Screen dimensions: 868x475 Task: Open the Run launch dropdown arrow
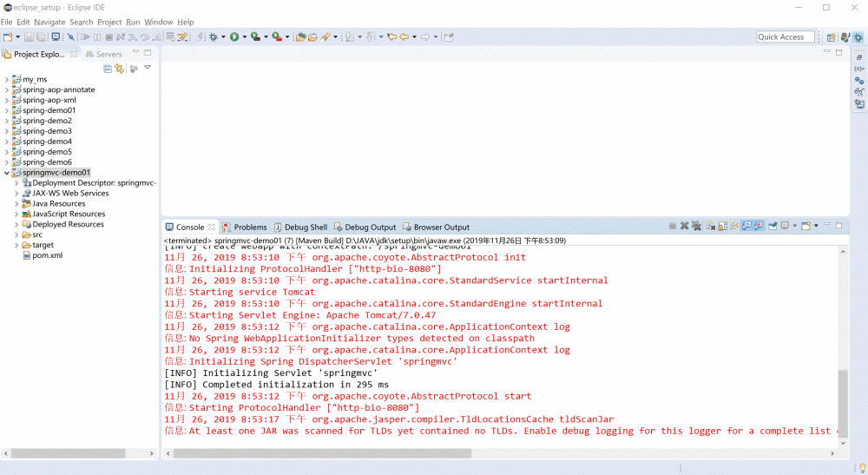tap(245, 37)
